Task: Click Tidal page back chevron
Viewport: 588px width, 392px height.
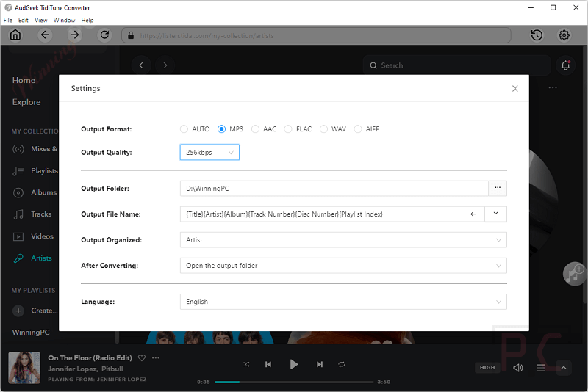Action: [141, 65]
